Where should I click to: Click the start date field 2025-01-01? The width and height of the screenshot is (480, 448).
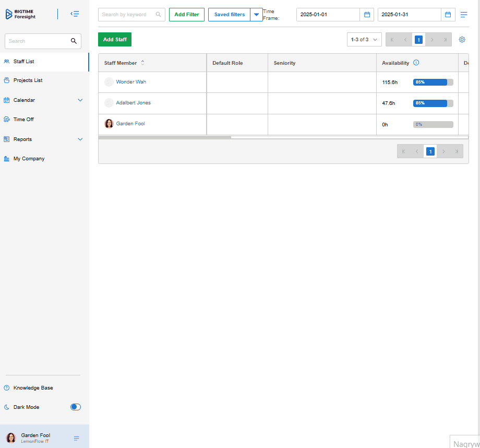click(328, 15)
